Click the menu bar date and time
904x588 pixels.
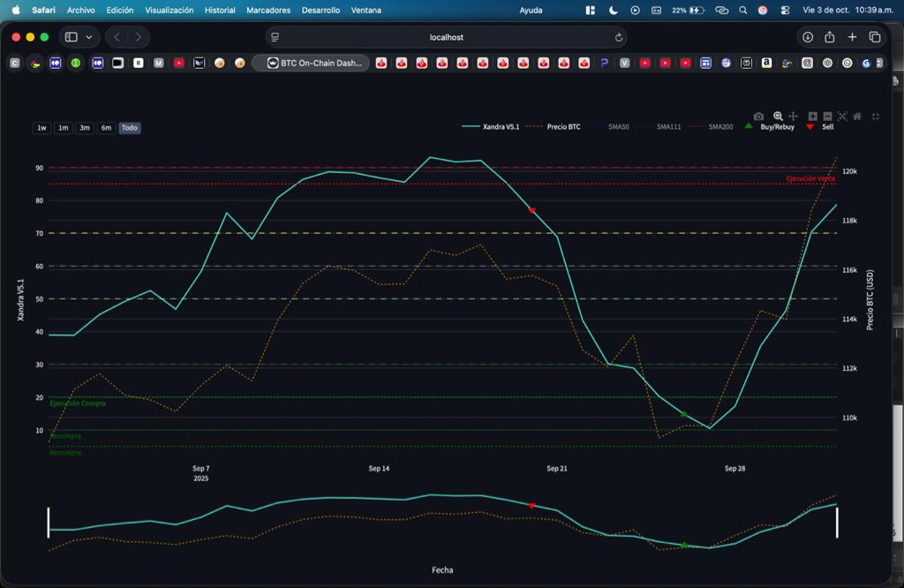tap(847, 11)
